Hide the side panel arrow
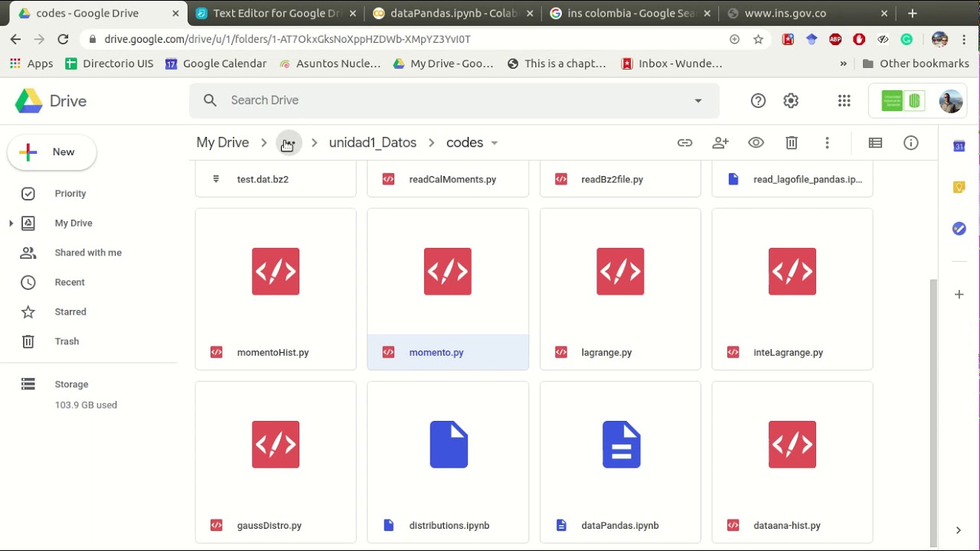This screenshot has width=980, height=551. point(959,530)
